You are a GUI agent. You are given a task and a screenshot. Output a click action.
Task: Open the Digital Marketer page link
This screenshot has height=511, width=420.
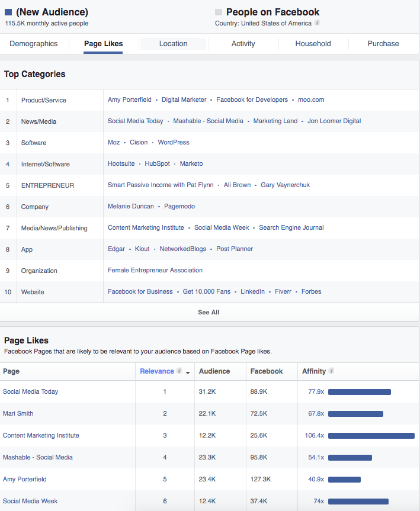coord(184,99)
